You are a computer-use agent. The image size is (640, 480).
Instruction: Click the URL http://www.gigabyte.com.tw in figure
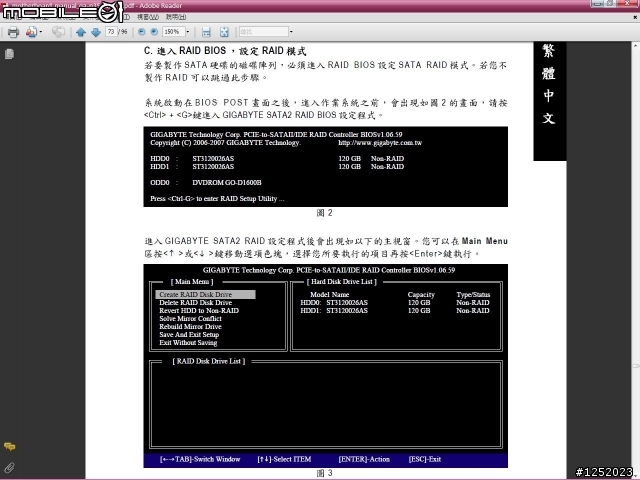380,143
